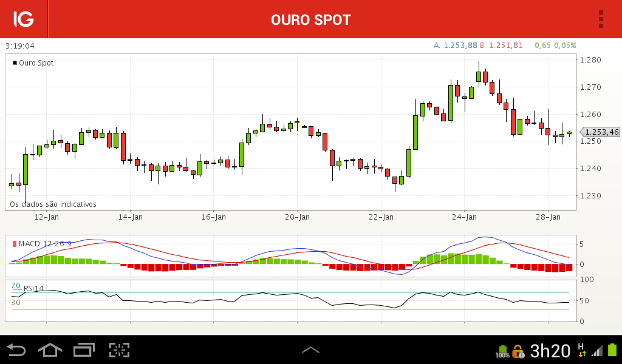Click the 1.260 price axis label

[590, 115]
